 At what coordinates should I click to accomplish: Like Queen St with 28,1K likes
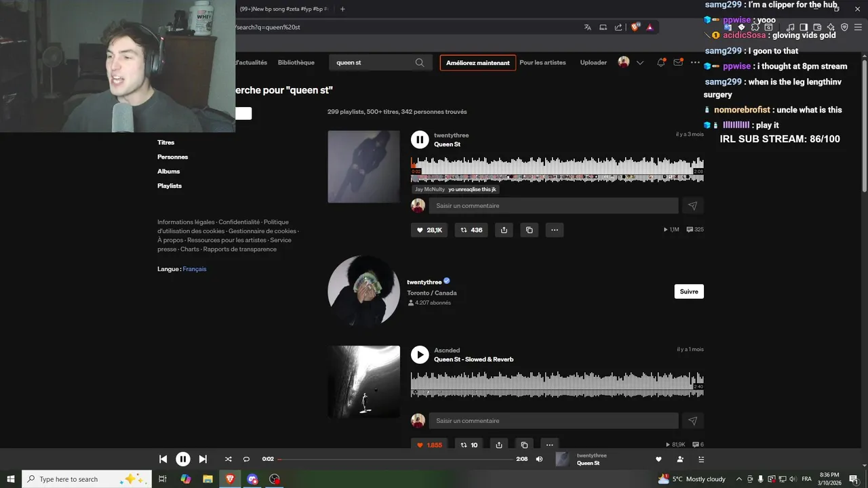pos(429,230)
